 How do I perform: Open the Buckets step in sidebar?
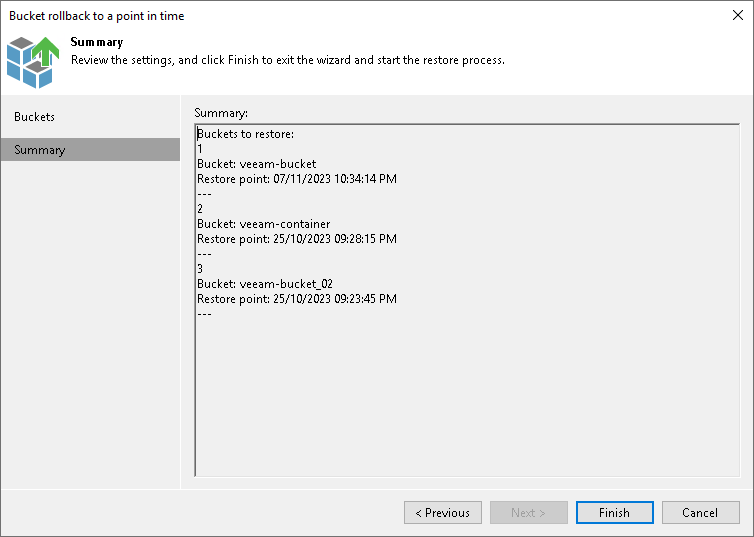click(90, 117)
